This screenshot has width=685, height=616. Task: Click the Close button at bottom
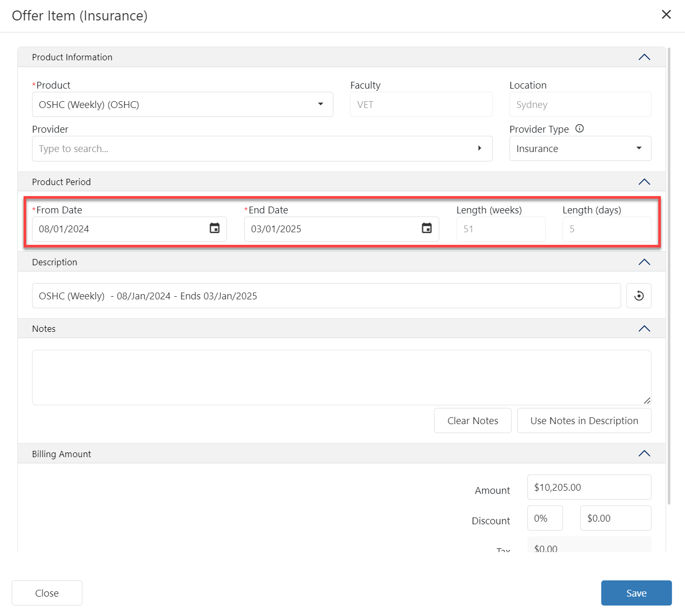click(47, 593)
